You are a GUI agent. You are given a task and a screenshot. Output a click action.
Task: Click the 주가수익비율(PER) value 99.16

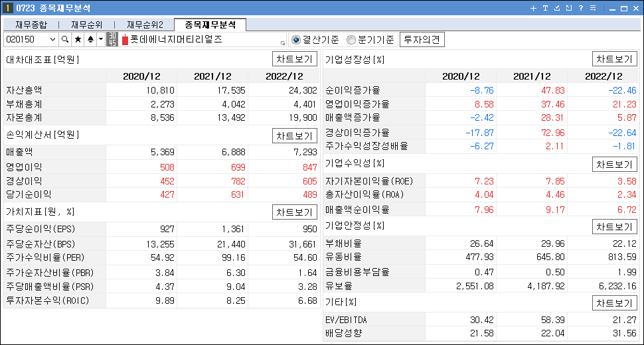[233, 257]
